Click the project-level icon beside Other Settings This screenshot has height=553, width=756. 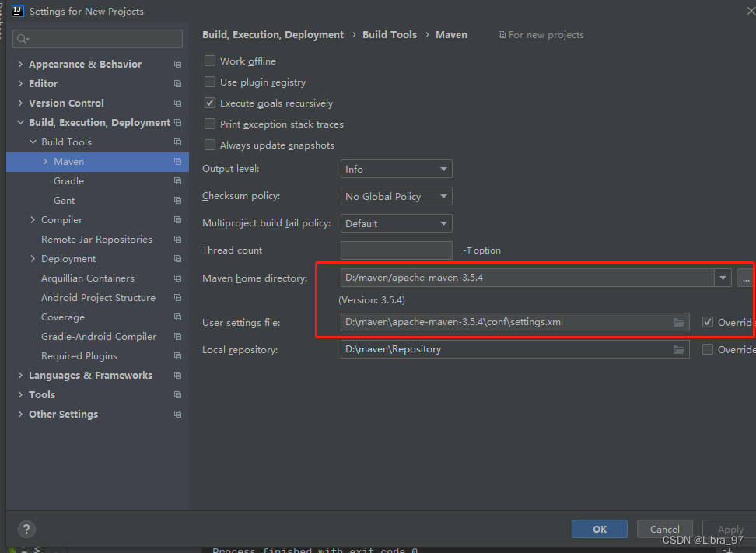point(177,414)
